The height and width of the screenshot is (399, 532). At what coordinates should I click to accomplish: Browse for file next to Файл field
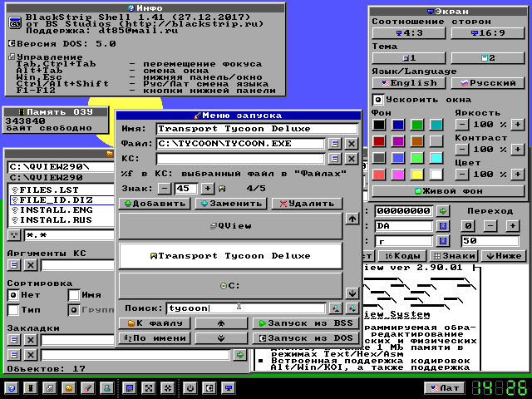tap(334, 144)
